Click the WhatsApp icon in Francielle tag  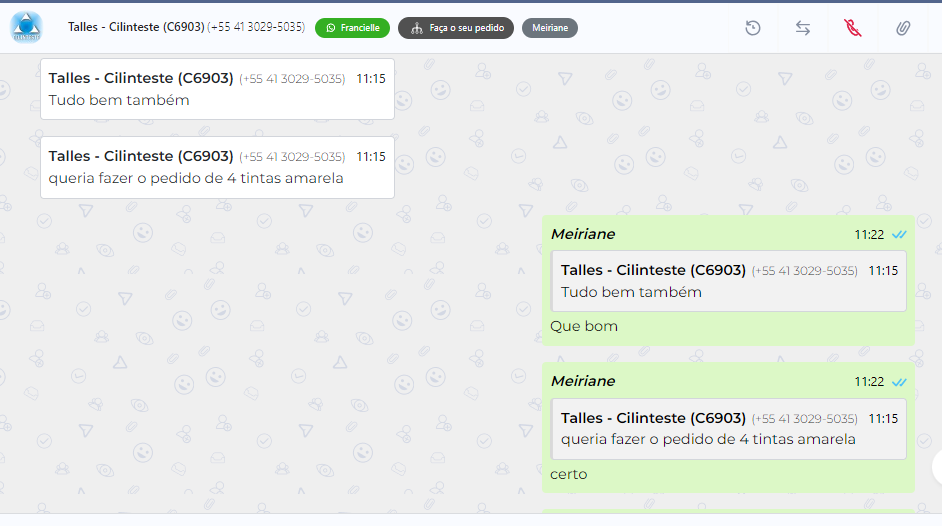331,28
